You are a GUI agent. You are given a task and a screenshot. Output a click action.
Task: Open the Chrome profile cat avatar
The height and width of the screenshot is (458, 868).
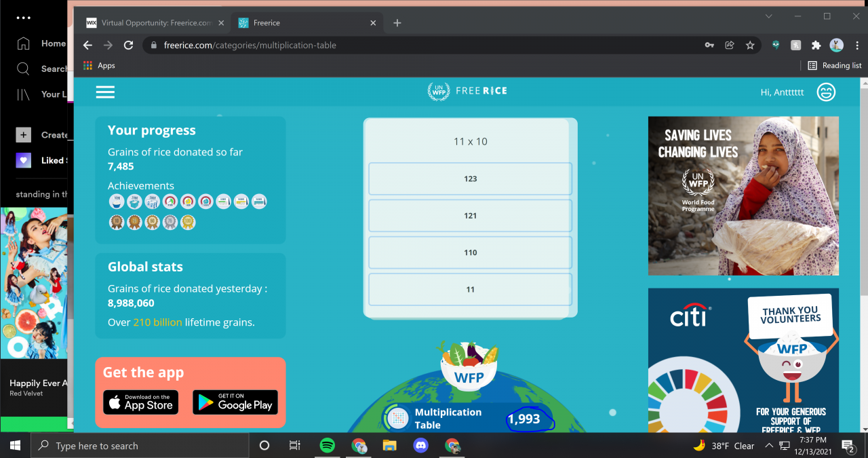tap(837, 45)
